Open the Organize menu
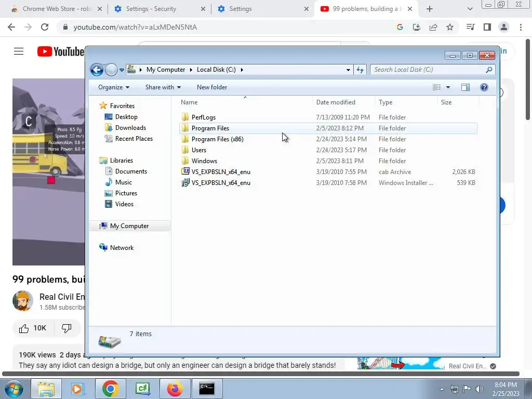532x399 pixels. tap(114, 87)
